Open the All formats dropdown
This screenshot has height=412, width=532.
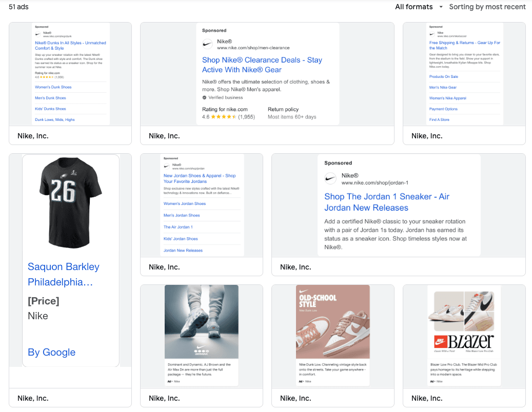pyautogui.click(x=419, y=7)
